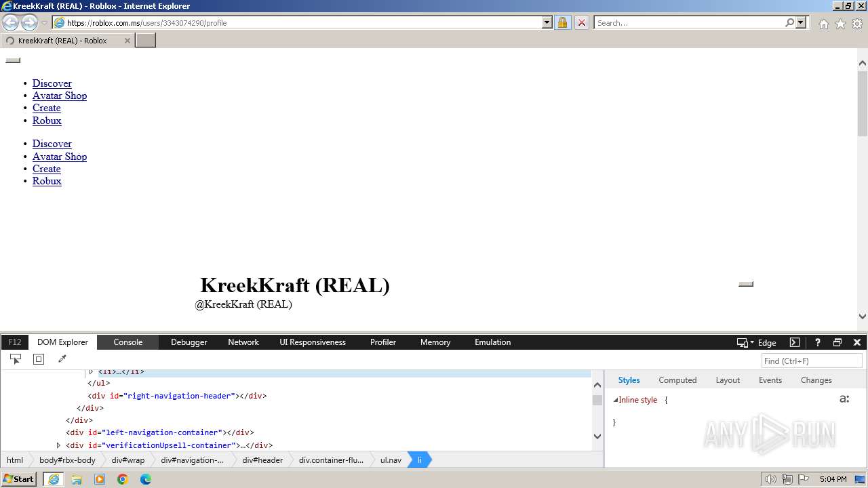Select body#rbx-body in the breadcrumb

click(x=67, y=460)
